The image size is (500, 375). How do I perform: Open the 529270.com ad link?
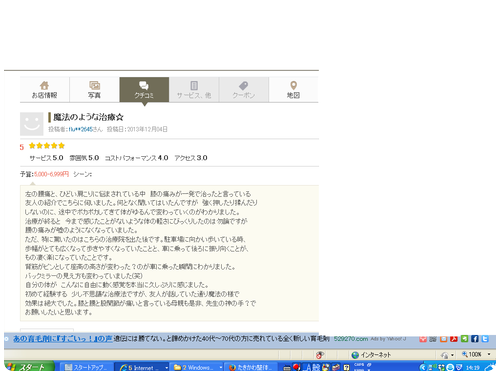[351, 339]
